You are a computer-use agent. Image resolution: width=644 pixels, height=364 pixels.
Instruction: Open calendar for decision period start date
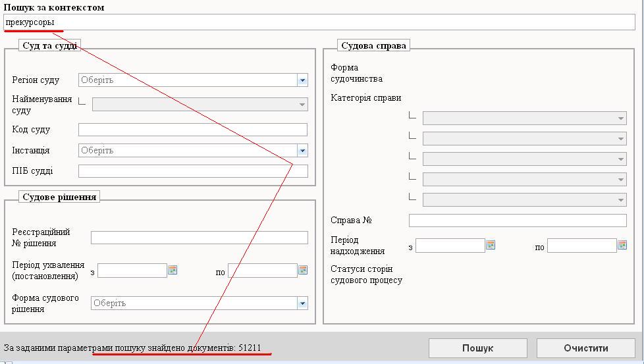tap(173, 270)
